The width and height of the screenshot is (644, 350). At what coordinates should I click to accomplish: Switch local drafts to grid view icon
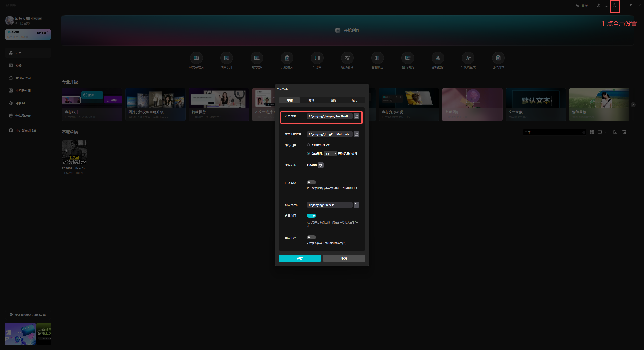pos(592,132)
